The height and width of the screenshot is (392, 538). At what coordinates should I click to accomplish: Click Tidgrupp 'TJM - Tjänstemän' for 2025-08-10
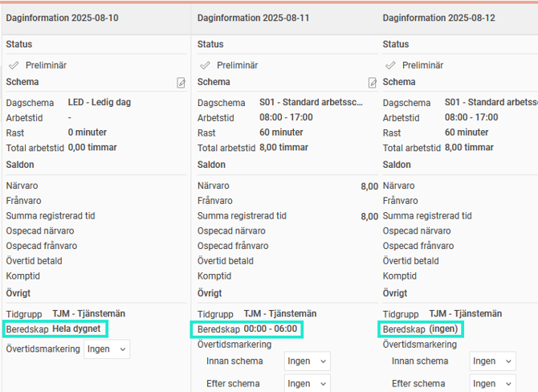(x=88, y=314)
